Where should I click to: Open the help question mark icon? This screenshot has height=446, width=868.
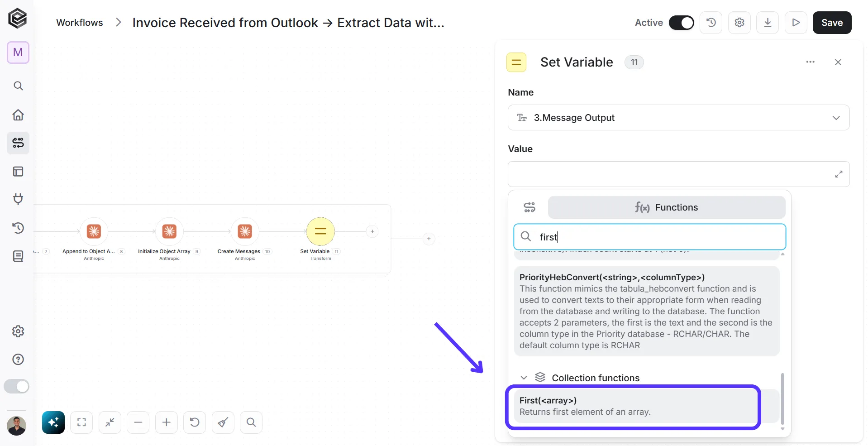[x=18, y=360]
